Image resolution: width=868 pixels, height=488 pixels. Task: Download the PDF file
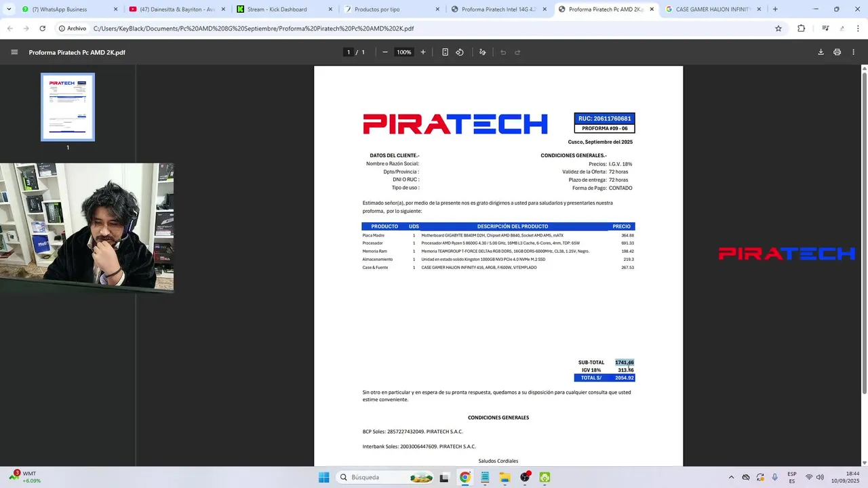tap(821, 52)
